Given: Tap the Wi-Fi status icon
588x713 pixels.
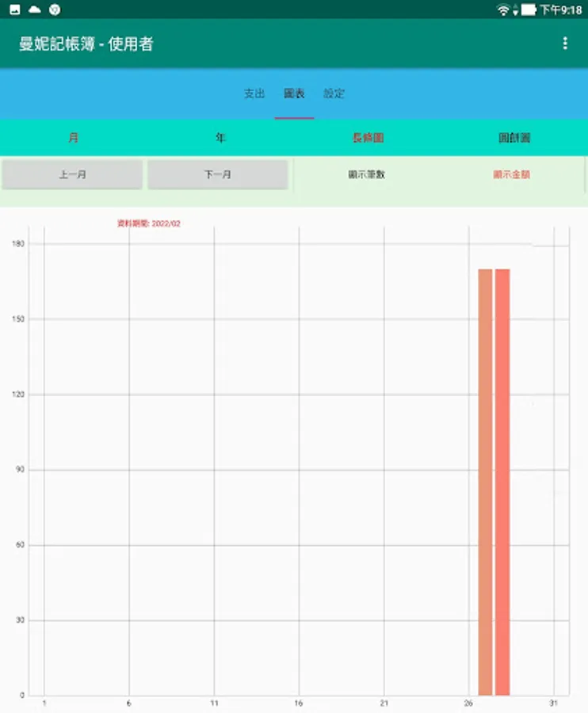Looking at the screenshot, I should pyautogui.click(x=503, y=10).
